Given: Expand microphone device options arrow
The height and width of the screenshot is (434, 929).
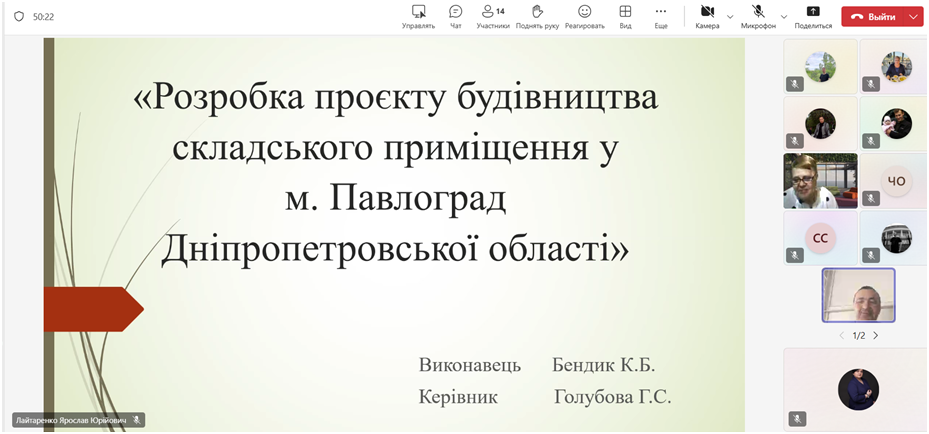Looking at the screenshot, I should 784,17.
